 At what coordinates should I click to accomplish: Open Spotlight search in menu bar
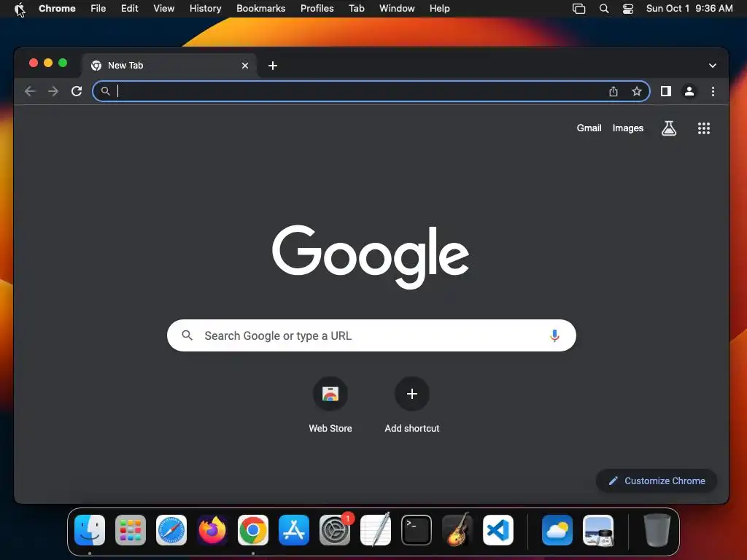[x=603, y=9]
